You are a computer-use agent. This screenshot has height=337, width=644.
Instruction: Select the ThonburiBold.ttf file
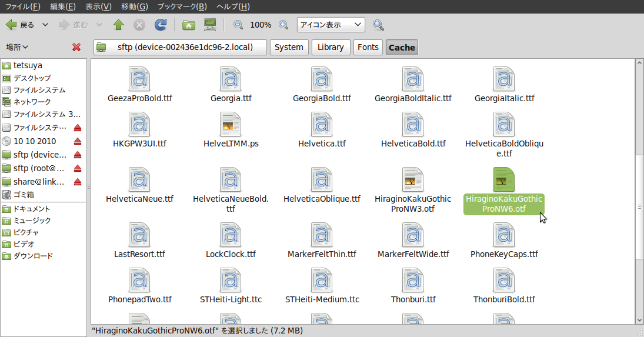click(504, 286)
